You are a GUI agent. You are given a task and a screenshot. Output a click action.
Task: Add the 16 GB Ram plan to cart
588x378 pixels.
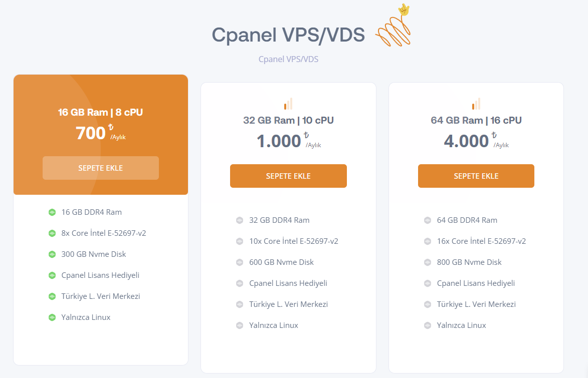(100, 168)
